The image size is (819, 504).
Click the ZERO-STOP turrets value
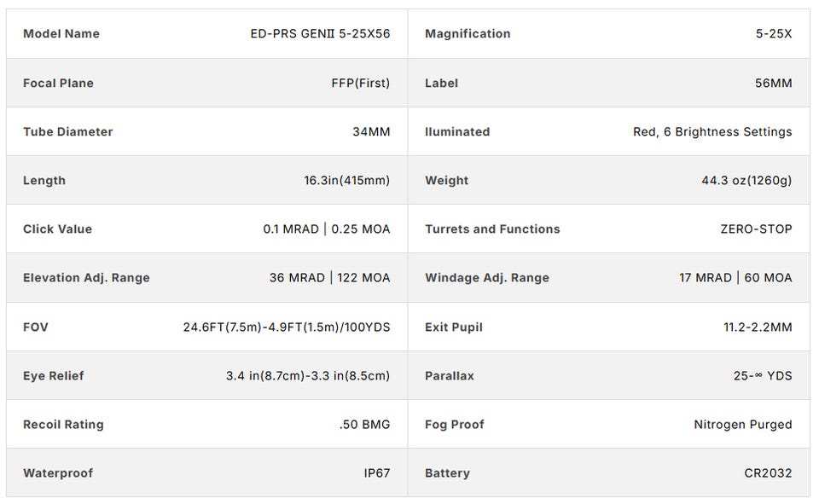756,229
